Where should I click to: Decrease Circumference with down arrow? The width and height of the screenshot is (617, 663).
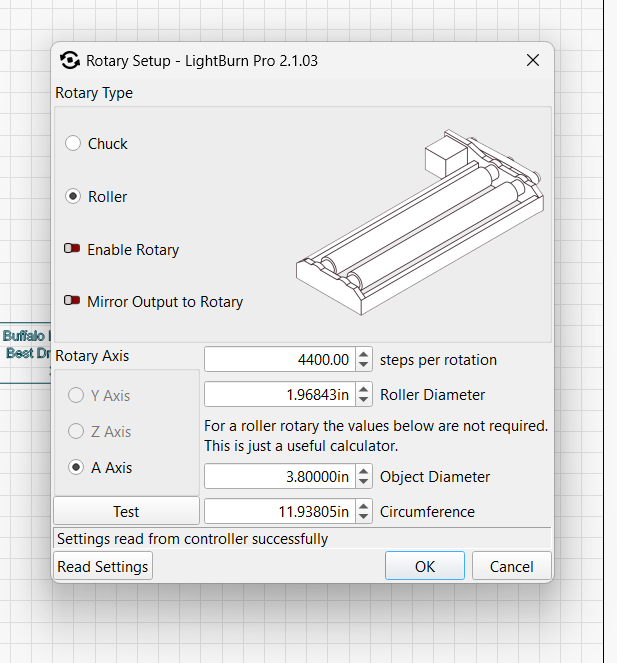click(363, 517)
